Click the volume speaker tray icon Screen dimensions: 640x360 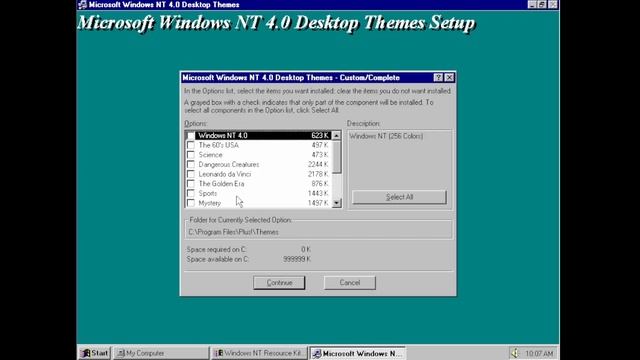point(515,353)
